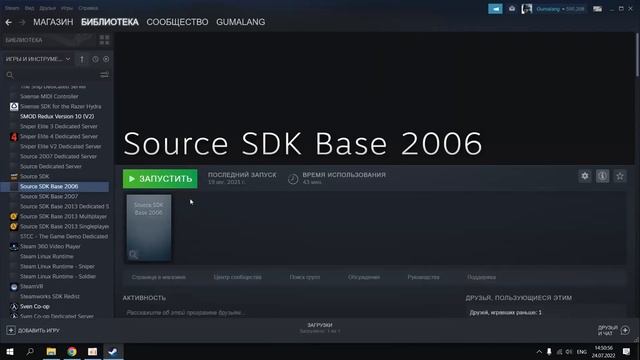Image resolution: width=640 pixels, height=360 pixels.
Task: Click the activity post input field
Action: [x=289, y=313]
